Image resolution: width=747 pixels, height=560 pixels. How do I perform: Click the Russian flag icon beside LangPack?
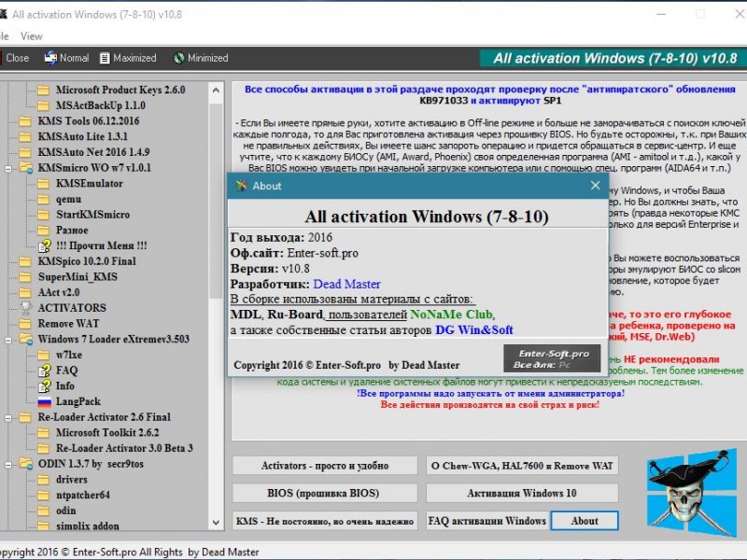44,401
